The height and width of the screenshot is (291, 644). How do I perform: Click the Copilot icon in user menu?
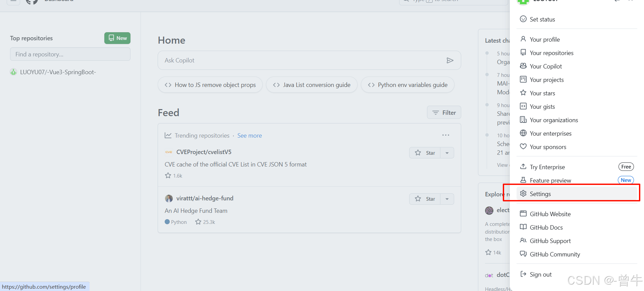pyautogui.click(x=523, y=66)
